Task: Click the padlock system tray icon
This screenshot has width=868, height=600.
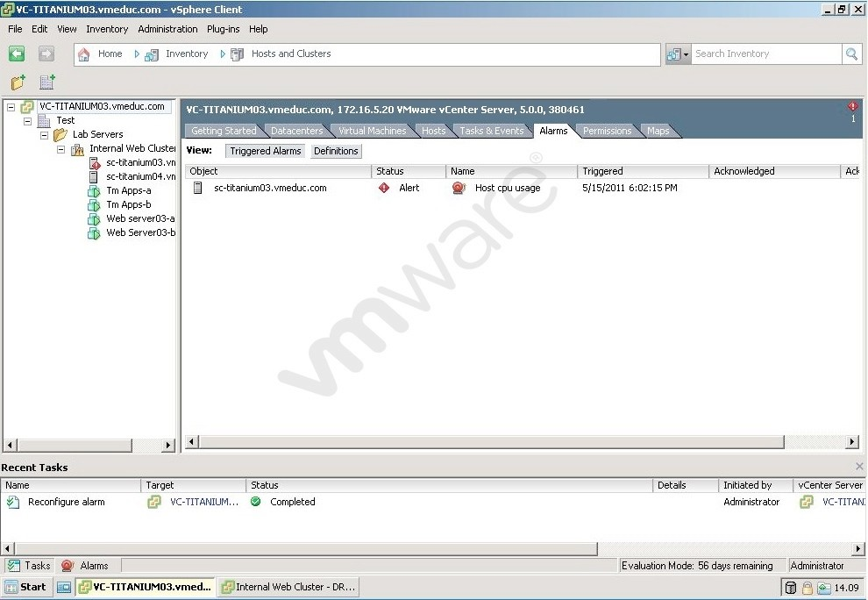Action: pyautogui.click(x=808, y=588)
